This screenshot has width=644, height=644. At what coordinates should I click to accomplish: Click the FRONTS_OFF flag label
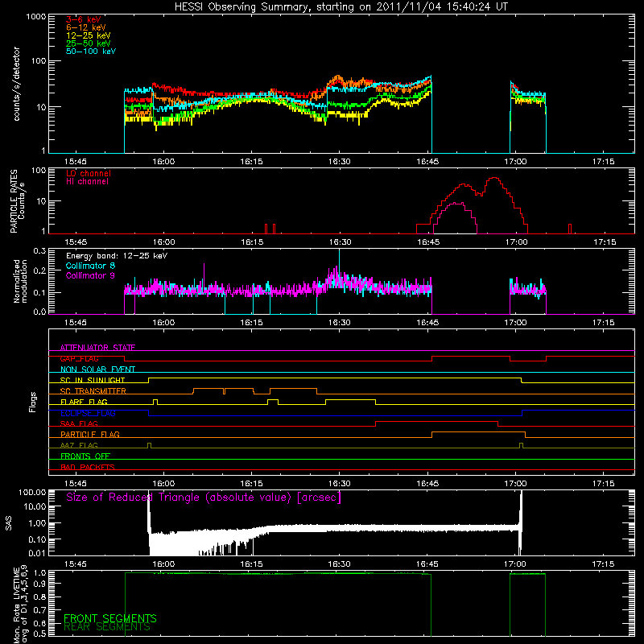click(85, 456)
